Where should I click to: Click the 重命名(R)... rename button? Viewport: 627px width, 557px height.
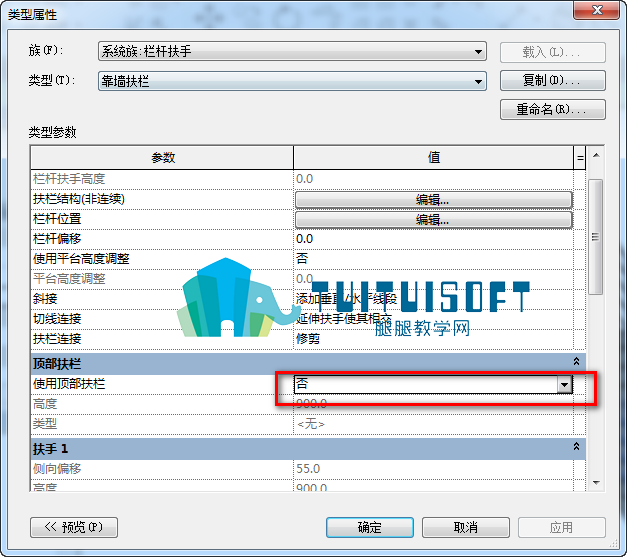tap(553, 110)
